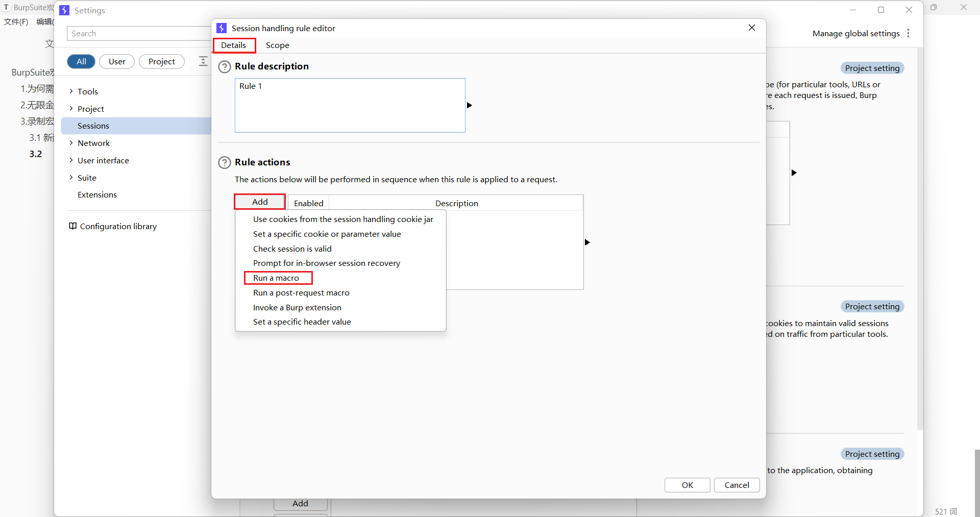Choose Run a post-request macro
This screenshot has width=980, height=517.
point(340,293)
